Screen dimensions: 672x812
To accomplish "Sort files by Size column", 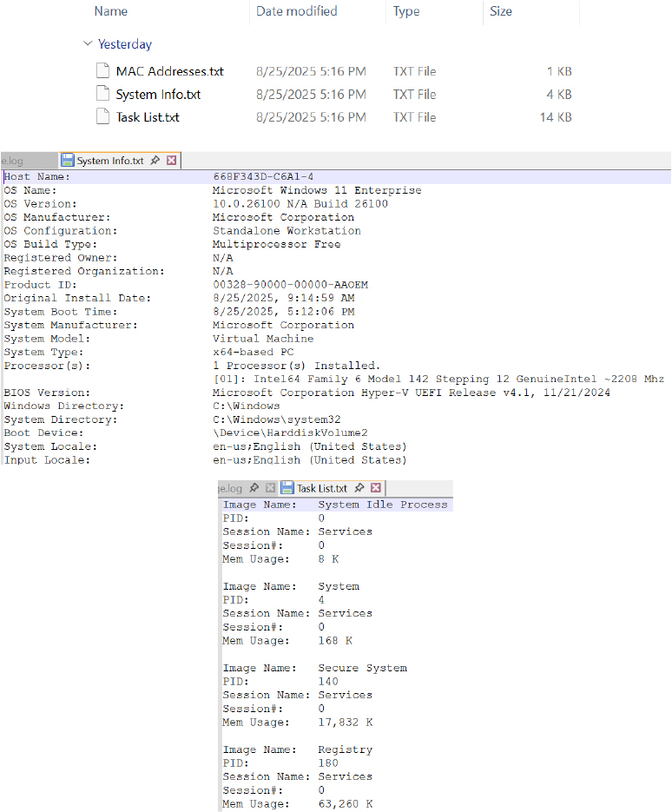I will 501,11.
